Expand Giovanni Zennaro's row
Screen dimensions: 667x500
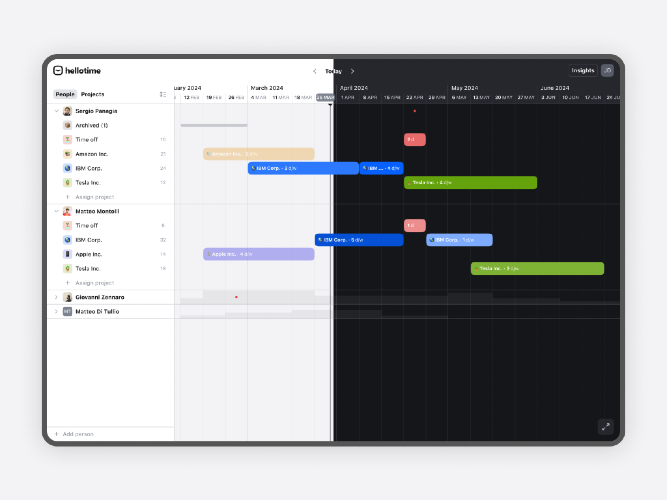click(56, 297)
